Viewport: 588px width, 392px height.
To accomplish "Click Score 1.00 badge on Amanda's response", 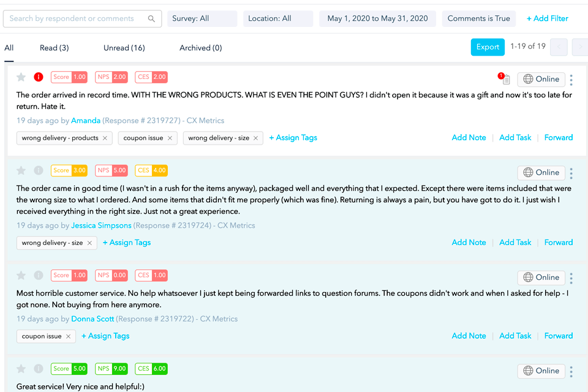I will click(x=69, y=77).
